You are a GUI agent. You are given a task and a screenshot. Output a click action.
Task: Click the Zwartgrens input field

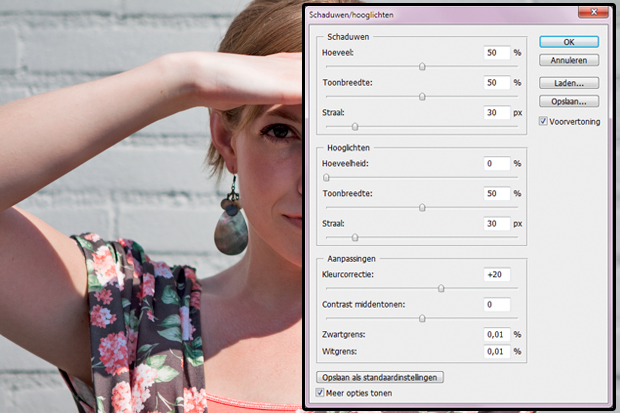(496, 334)
